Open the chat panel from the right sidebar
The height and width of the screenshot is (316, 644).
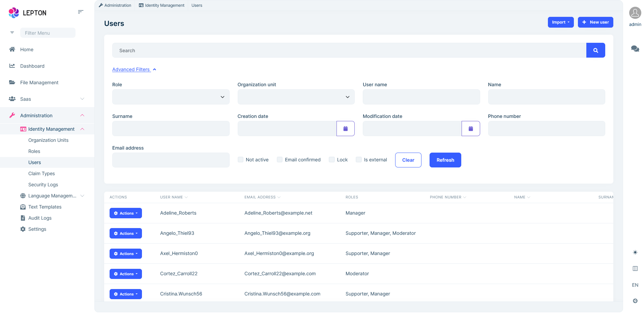[x=635, y=49]
